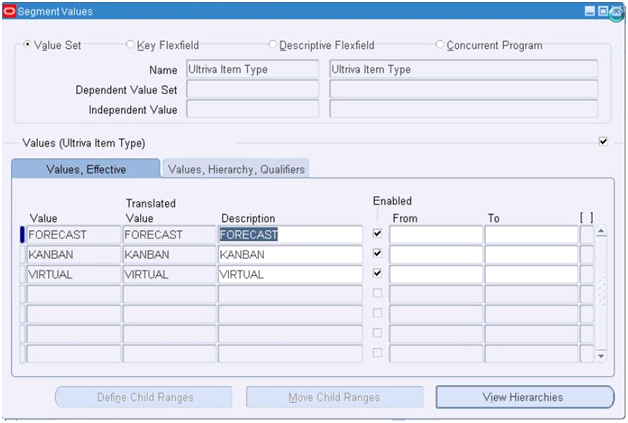Image resolution: width=628 pixels, height=423 pixels.
Task: Select the KANBAN row record indicator
Action: [22, 255]
